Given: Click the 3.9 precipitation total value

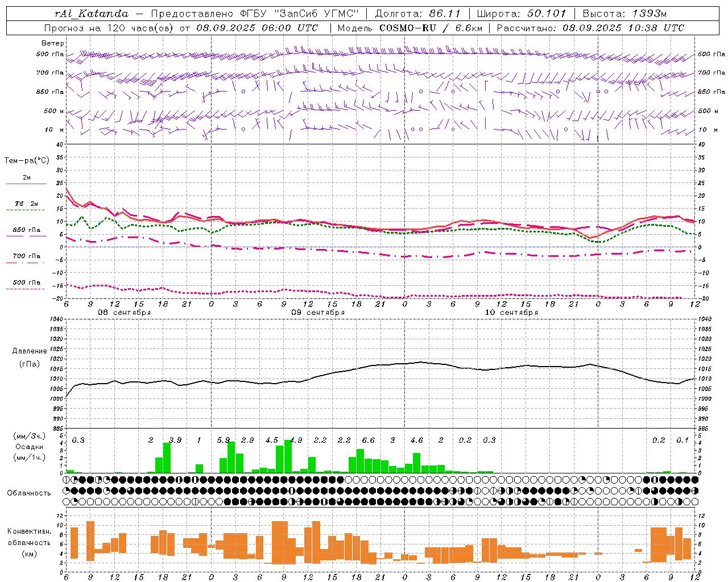Looking at the screenshot, I should [x=175, y=440].
